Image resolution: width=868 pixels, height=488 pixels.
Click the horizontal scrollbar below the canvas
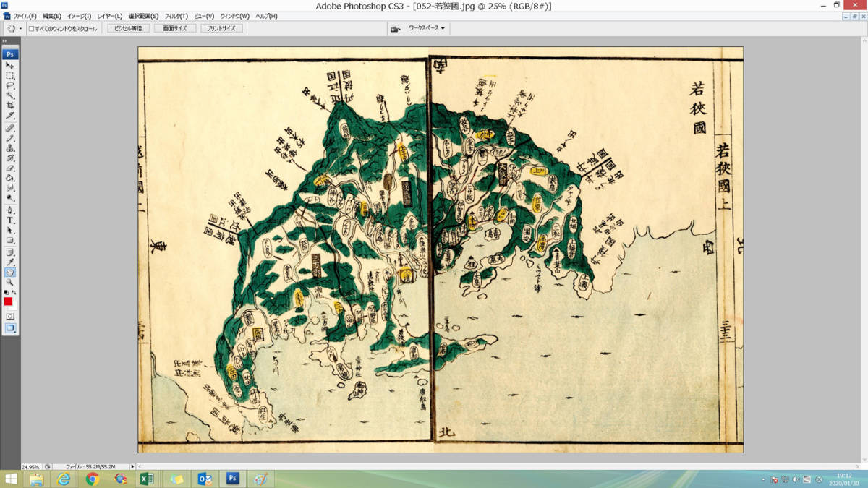499,467
